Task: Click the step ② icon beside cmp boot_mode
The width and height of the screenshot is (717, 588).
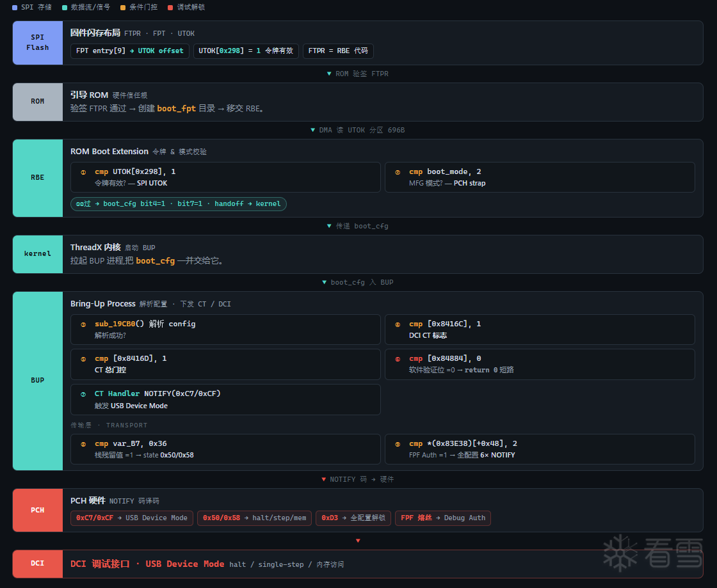Action: 398,172
